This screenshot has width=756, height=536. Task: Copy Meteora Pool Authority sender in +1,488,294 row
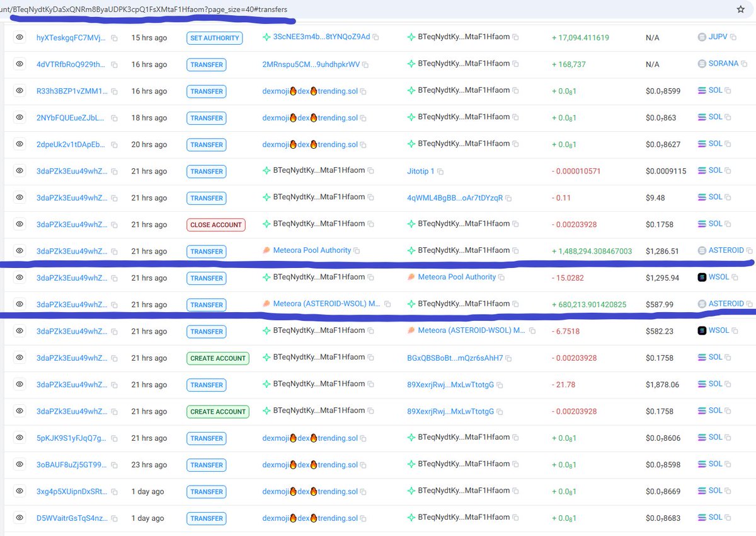357,251
